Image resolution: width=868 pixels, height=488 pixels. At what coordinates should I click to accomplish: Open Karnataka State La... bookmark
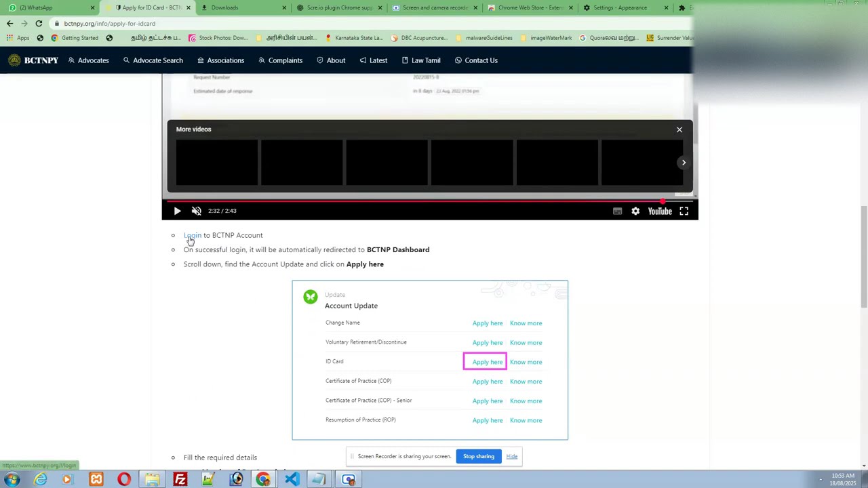click(x=354, y=38)
